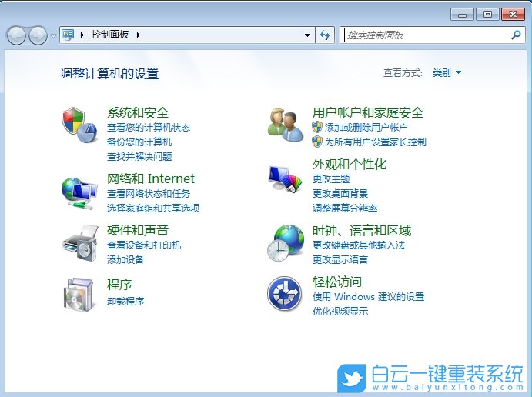Open 用户帐户和家庭安全 heading

click(368, 112)
